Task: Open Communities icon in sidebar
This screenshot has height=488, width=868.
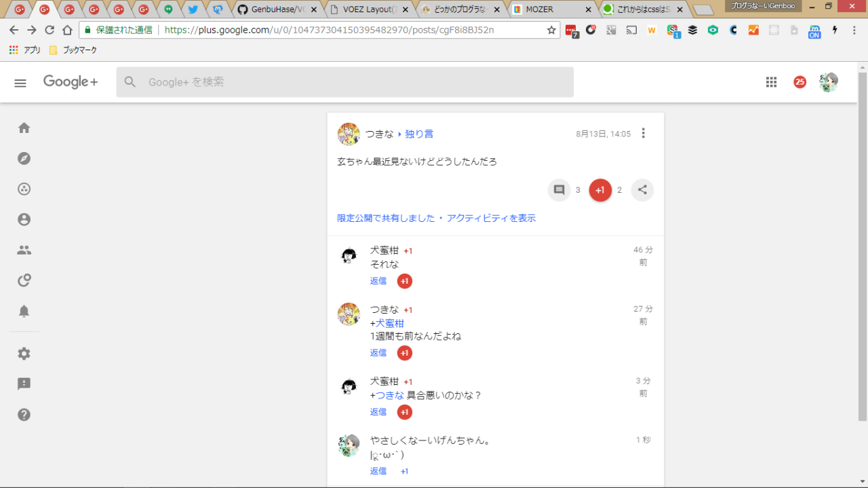Action: point(24,189)
